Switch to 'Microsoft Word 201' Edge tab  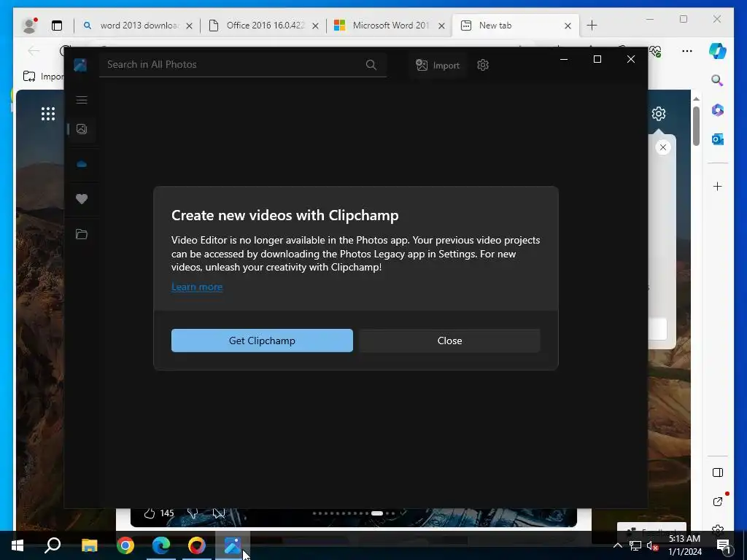tap(391, 26)
